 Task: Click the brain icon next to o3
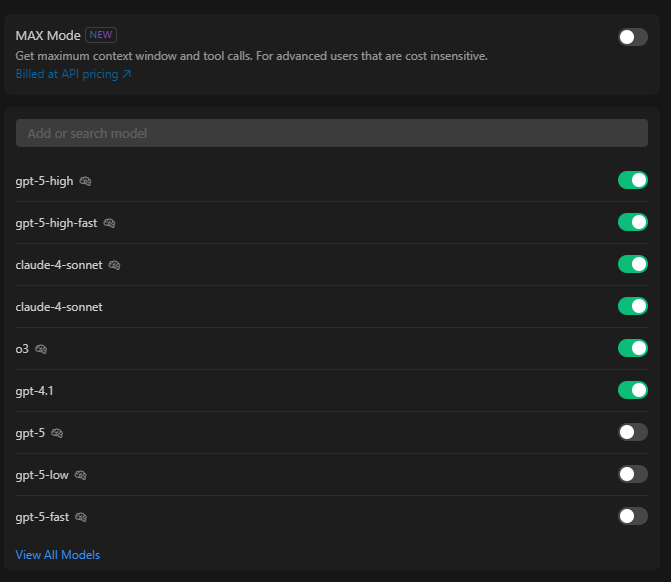pos(41,349)
